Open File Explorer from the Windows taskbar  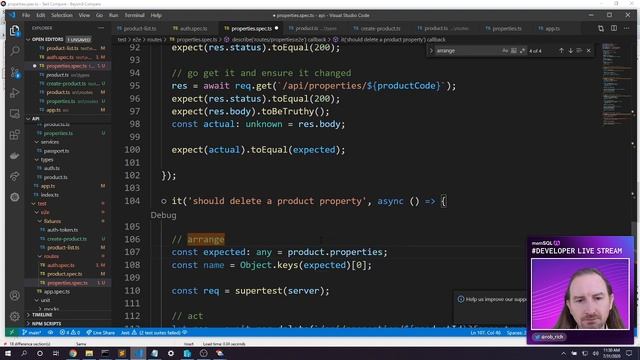point(89,353)
